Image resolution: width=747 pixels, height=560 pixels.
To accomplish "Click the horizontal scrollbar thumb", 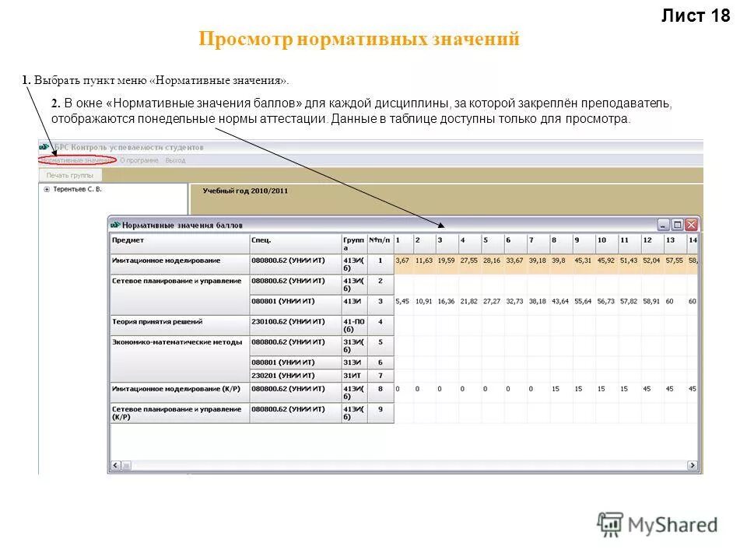I will point(126,465).
